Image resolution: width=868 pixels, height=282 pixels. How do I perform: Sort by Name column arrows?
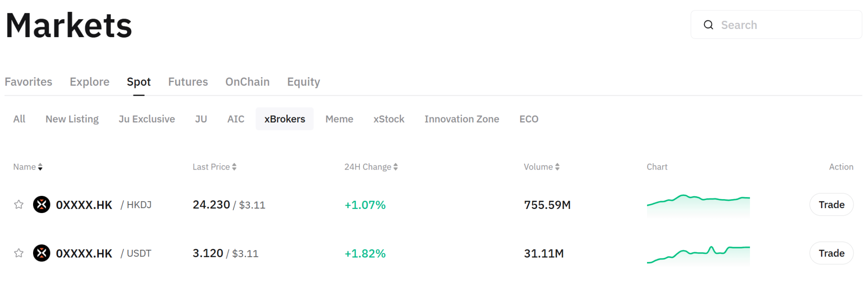tap(40, 167)
